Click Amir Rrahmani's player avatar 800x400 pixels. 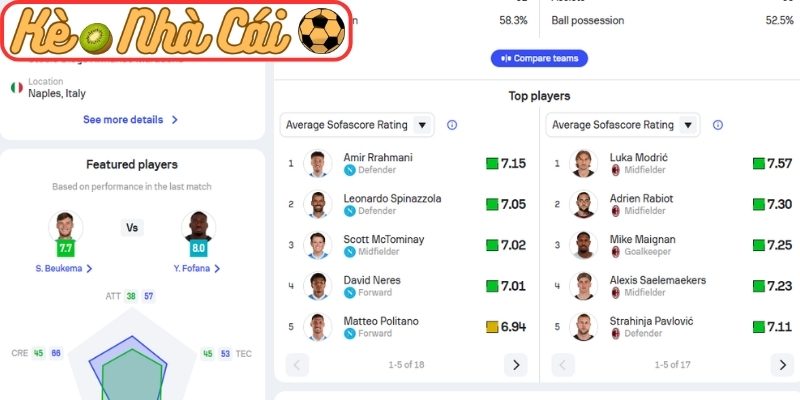[319, 163]
